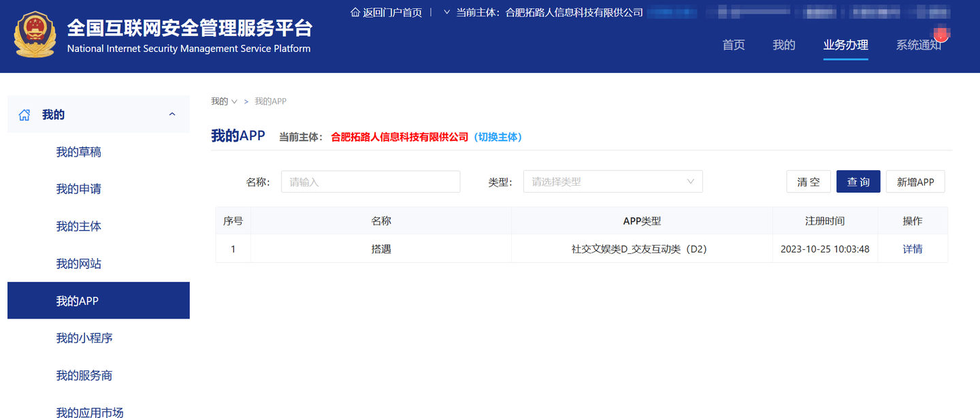Click red company name 合肥拓路人信息科技有限供公司
This screenshot has width=980, height=418.
point(400,137)
